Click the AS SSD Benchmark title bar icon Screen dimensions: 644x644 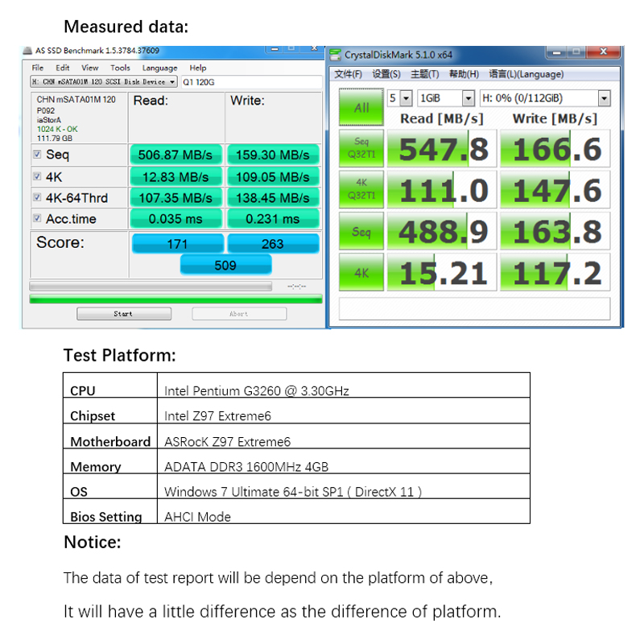27,51
